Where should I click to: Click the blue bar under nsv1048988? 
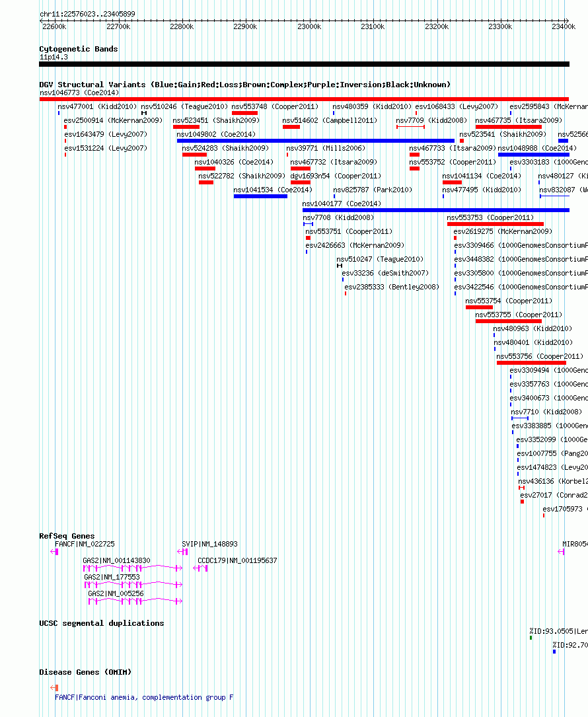pyautogui.click(x=534, y=155)
